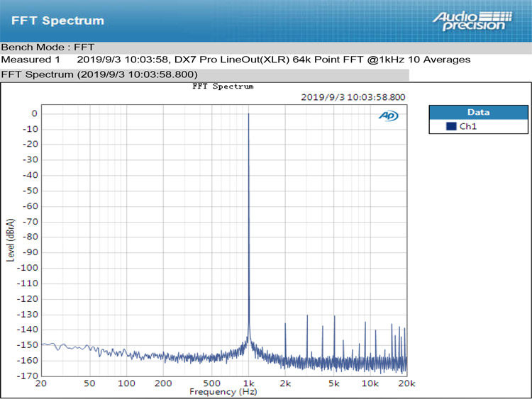The image size is (532, 399).
Task: Click the -170 level axis tick
Action: (x=28, y=376)
